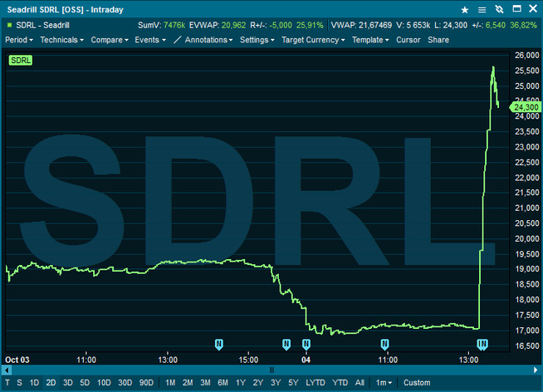This screenshot has width=543, height=392.
Task: Click the scroll right arrow
Action: (536, 370)
